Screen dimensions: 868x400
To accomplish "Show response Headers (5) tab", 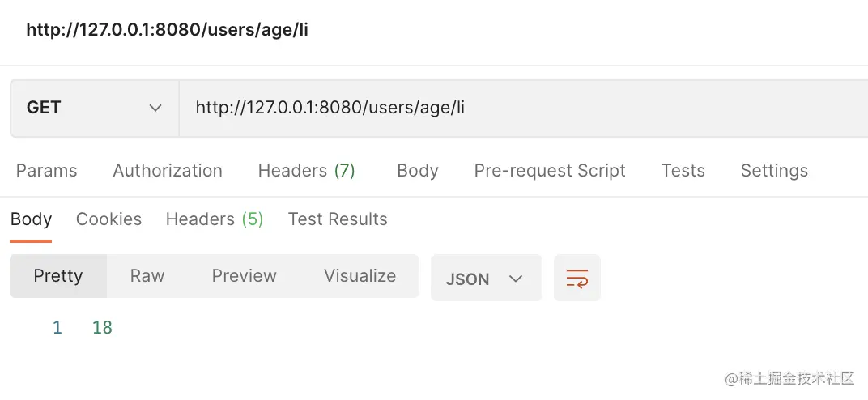I will [x=215, y=219].
